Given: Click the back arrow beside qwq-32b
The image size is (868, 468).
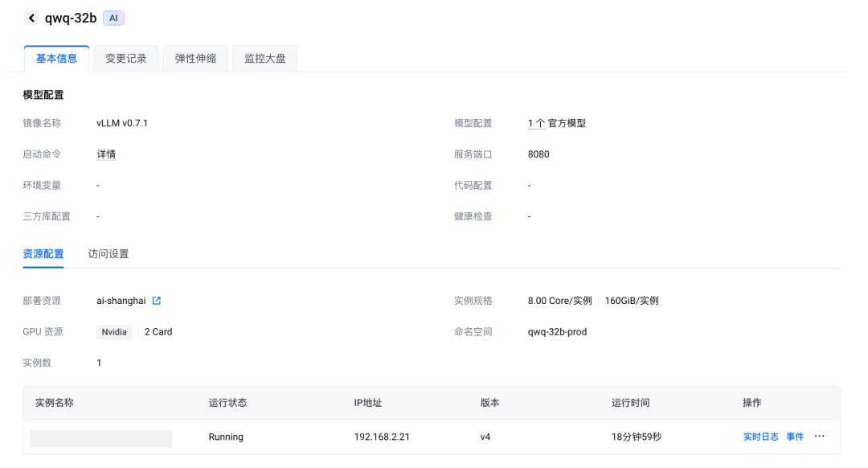Looking at the screenshot, I should (31, 18).
